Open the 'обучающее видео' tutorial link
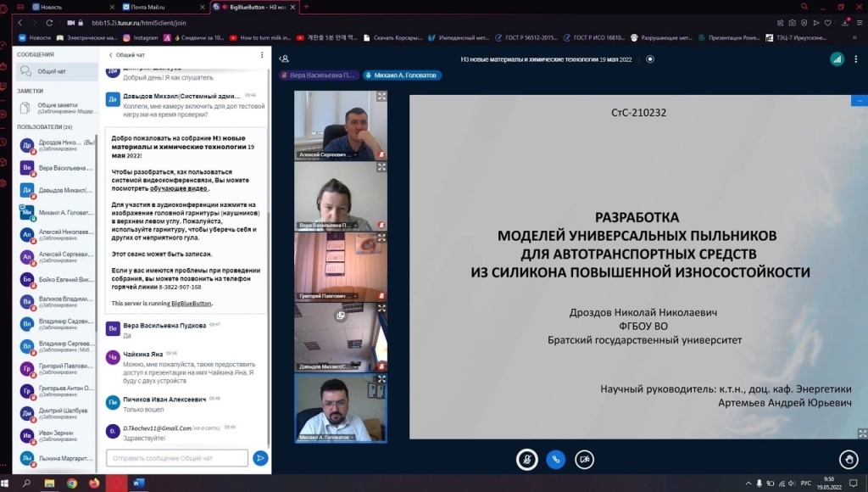The height and width of the screenshot is (492, 868). 179,188
